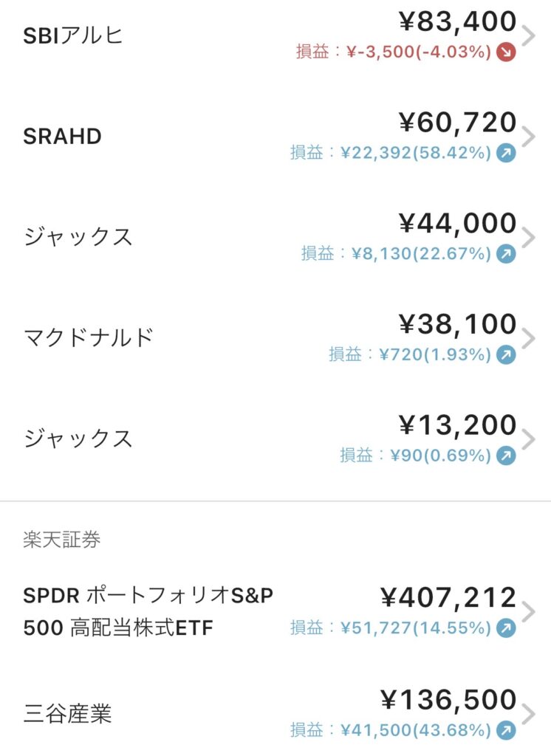Open the SRAHD holding entry
The image size is (551, 756).
point(62,137)
